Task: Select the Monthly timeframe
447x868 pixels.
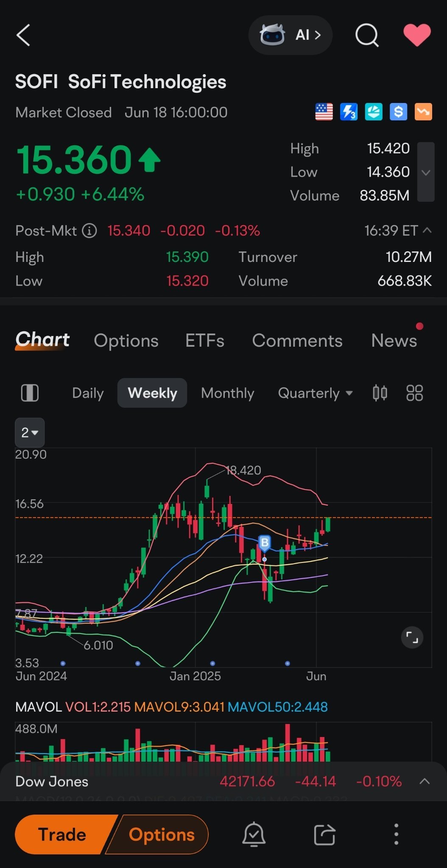Action: point(227,393)
